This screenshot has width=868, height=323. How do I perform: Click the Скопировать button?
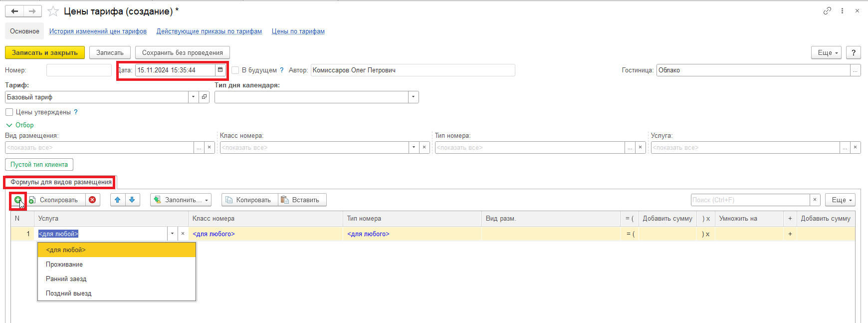point(56,200)
